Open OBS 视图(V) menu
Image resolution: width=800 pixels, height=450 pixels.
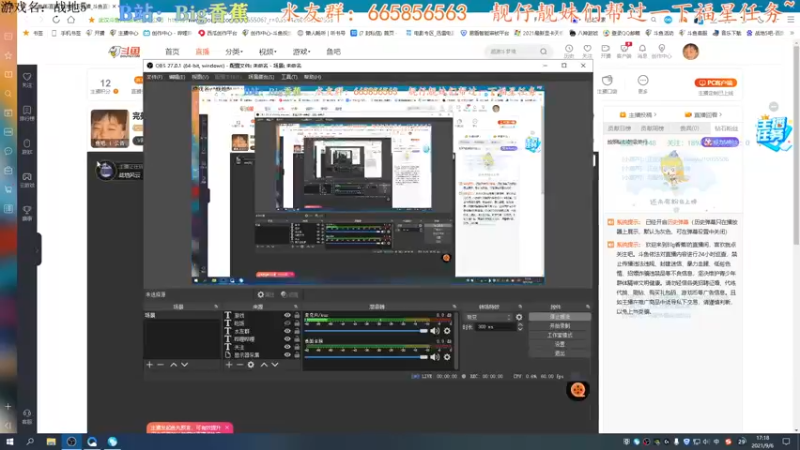pyautogui.click(x=200, y=77)
